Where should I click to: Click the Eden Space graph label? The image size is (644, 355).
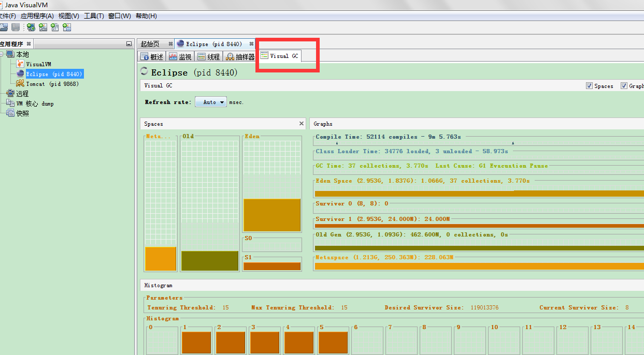(x=423, y=181)
